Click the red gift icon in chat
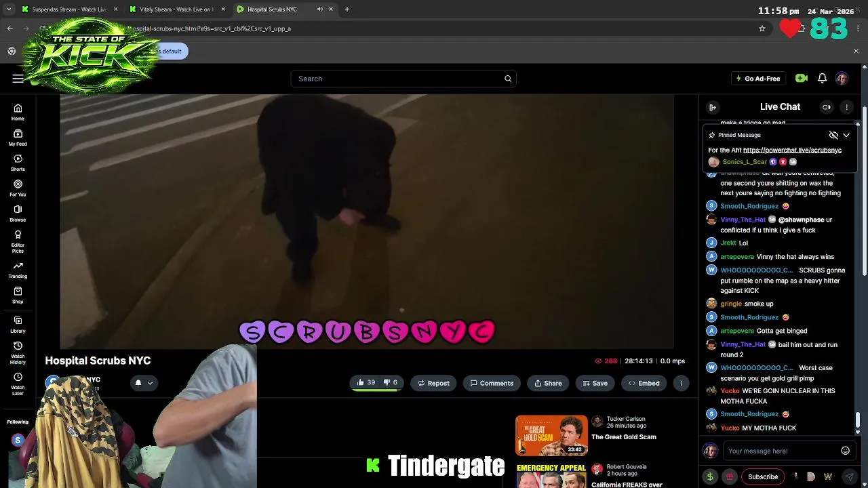 click(730, 476)
